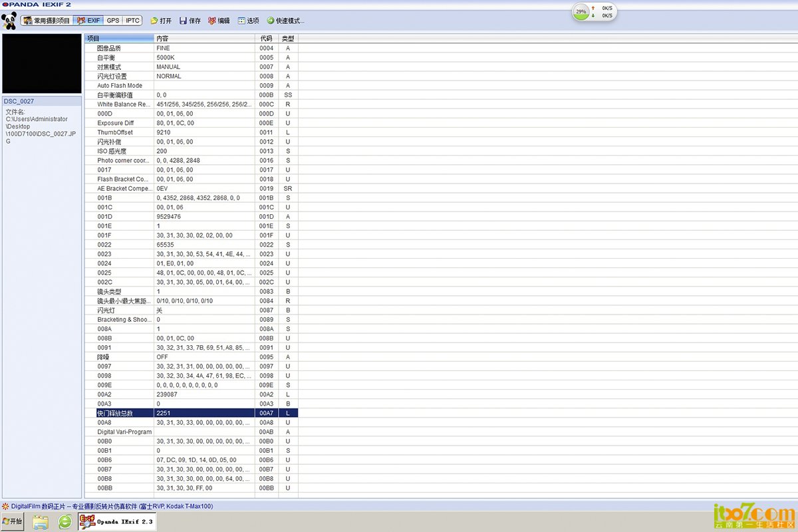798x532 pixels.
Task: Click the DigitalFilm sun icon
Action: pos(5,506)
